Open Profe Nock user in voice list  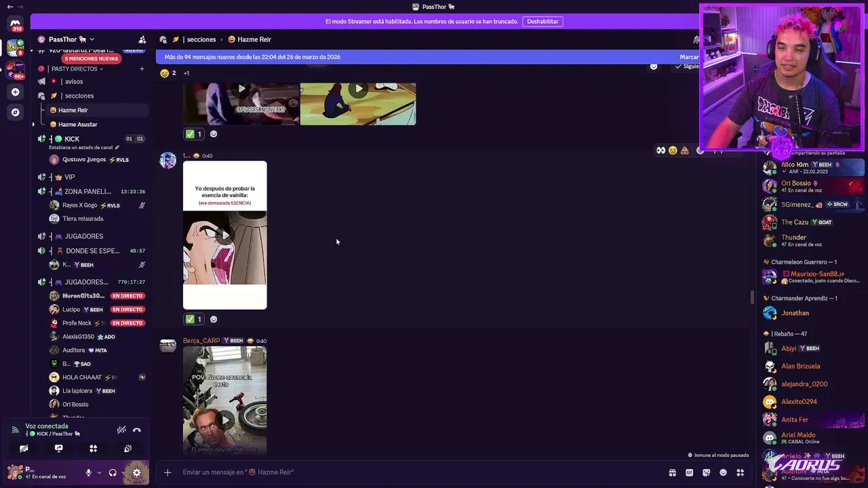(x=77, y=323)
